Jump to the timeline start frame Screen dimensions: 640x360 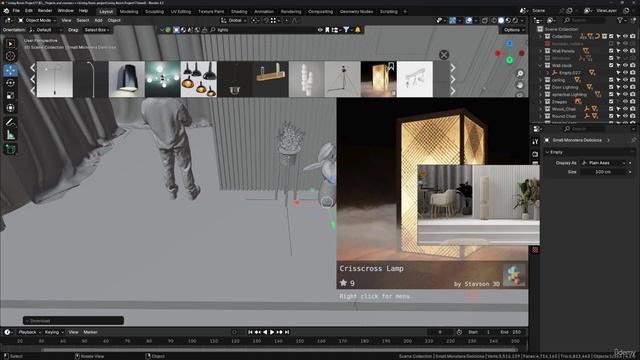(250, 332)
